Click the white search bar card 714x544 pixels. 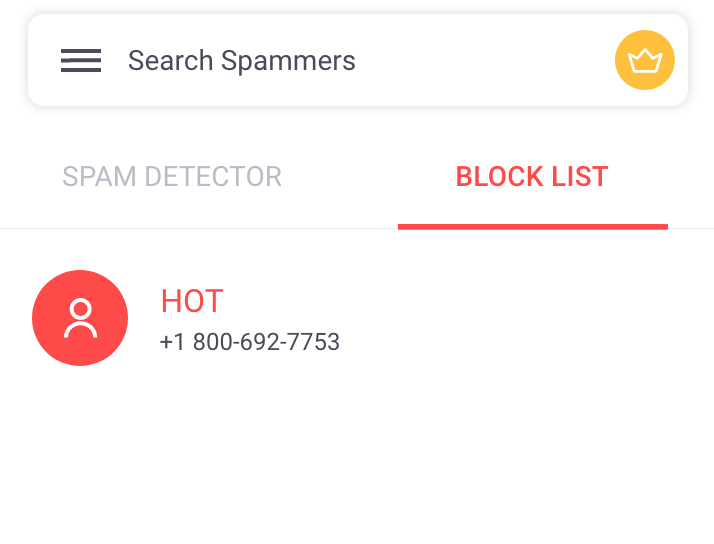coord(358,60)
